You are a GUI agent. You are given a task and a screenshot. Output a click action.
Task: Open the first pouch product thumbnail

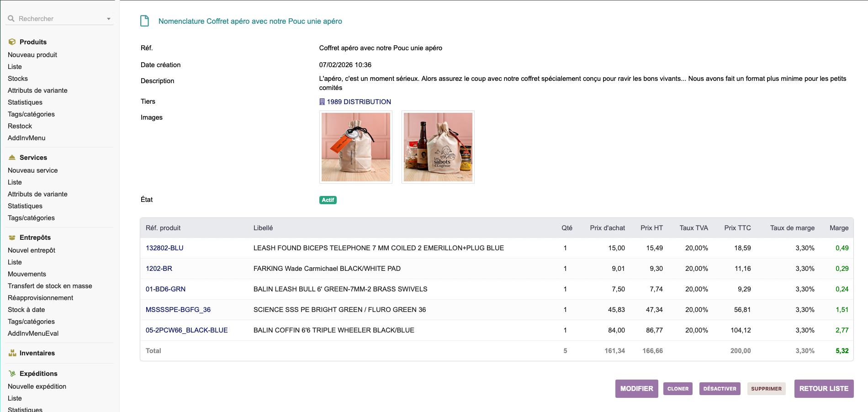click(356, 147)
